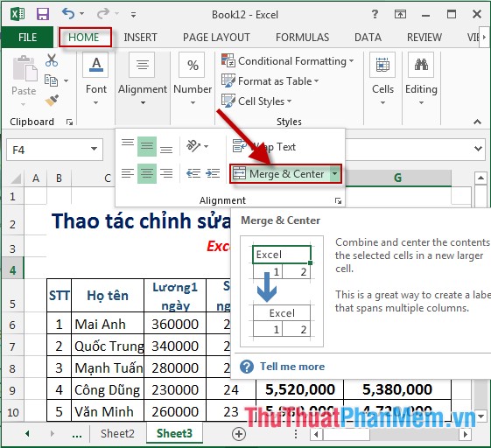Viewport: 491px width, 448px height.
Task: Switch to the REVIEW tab
Action: [424, 38]
